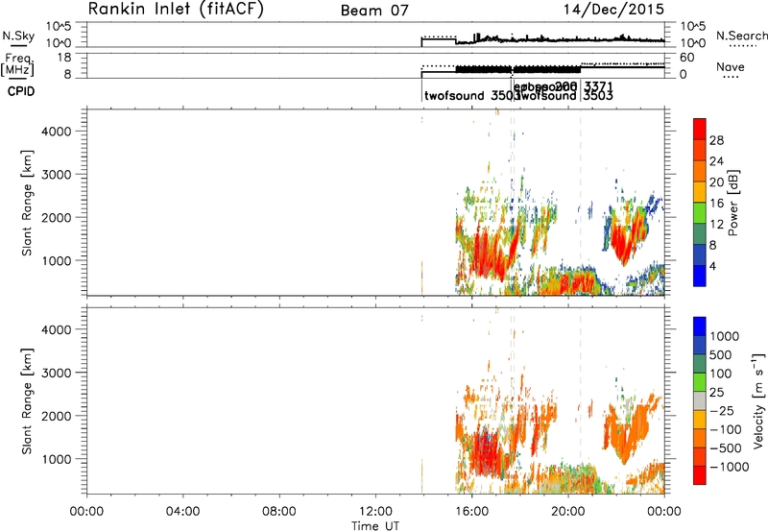This screenshot has height=532, width=768.
Task: Click the blue bottom of power color bar
Action: 700,276
